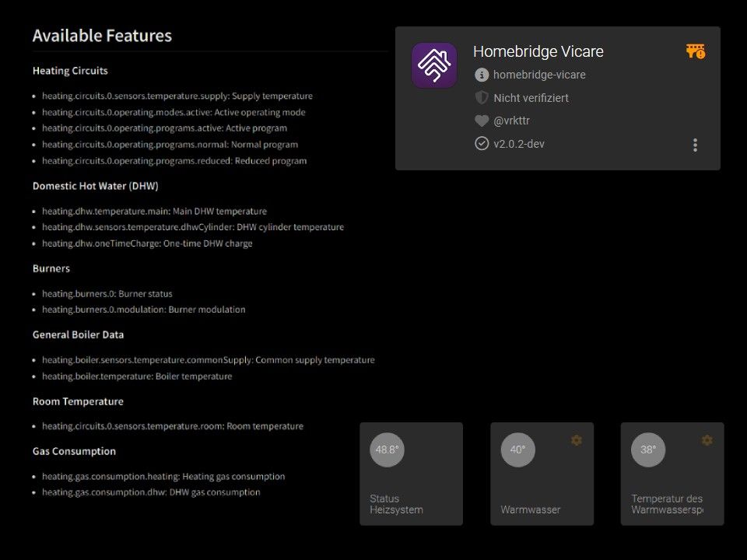The width and height of the screenshot is (747, 560).
Task: Open the plugin's three-dot options menu
Action: click(695, 145)
